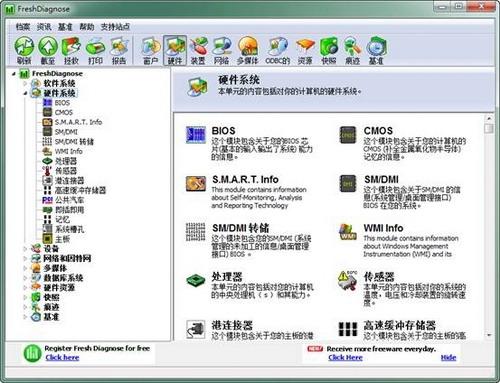500x383 pixels.
Task: Open the SM/DMI 转储 module icon in content pane
Action: [195, 232]
